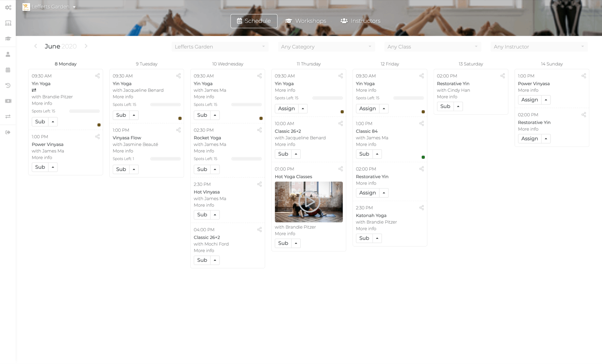Viewport: 602px width, 364px height.
Task: Expand the Sub options on Rocket Yoga
Action: 215,169
